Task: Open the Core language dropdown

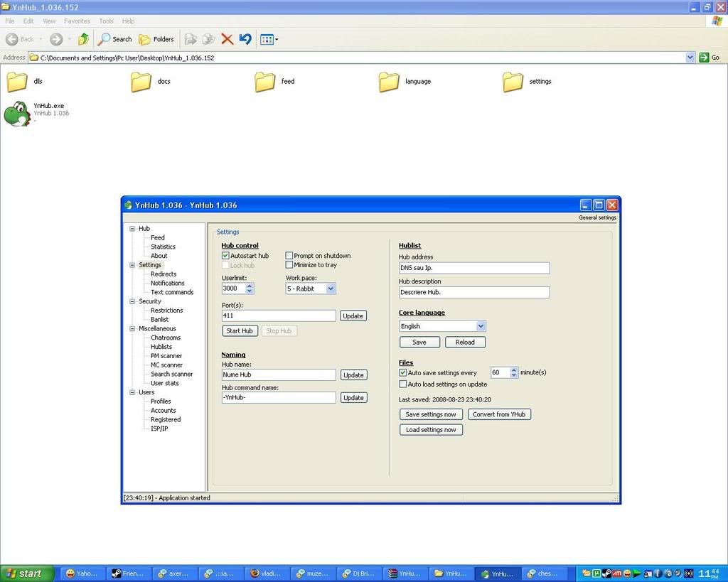Action: [x=481, y=326]
